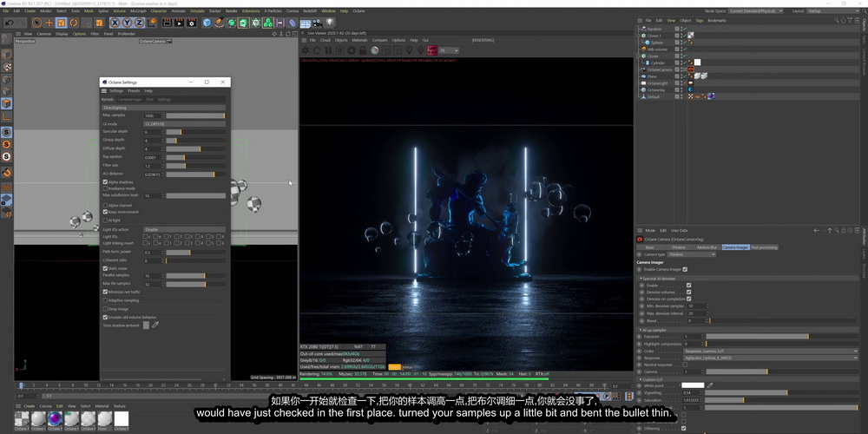Viewport: 868px width, 434px height.
Task: Open Response Agfacolor dropdown
Action: [x=771, y=358]
